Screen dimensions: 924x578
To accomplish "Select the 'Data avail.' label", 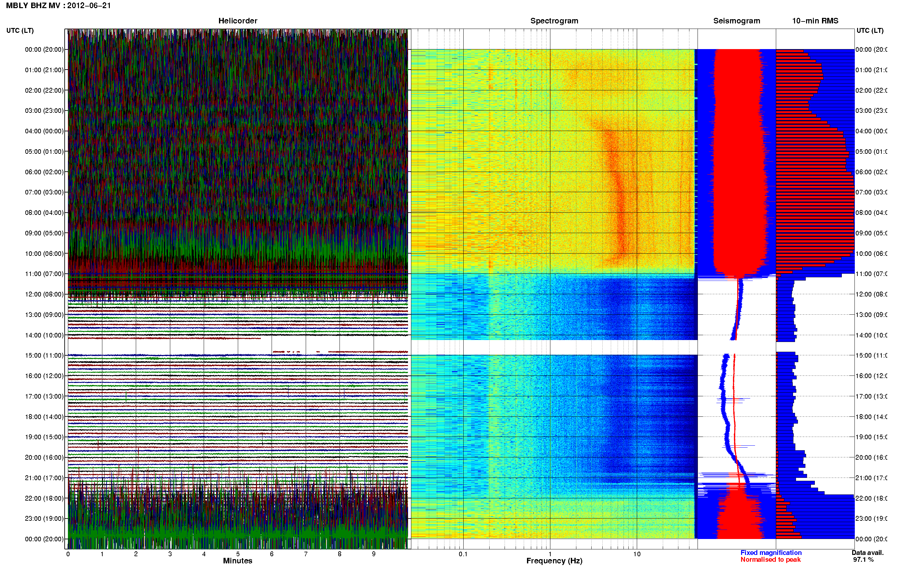I will (x=867, y=553).
